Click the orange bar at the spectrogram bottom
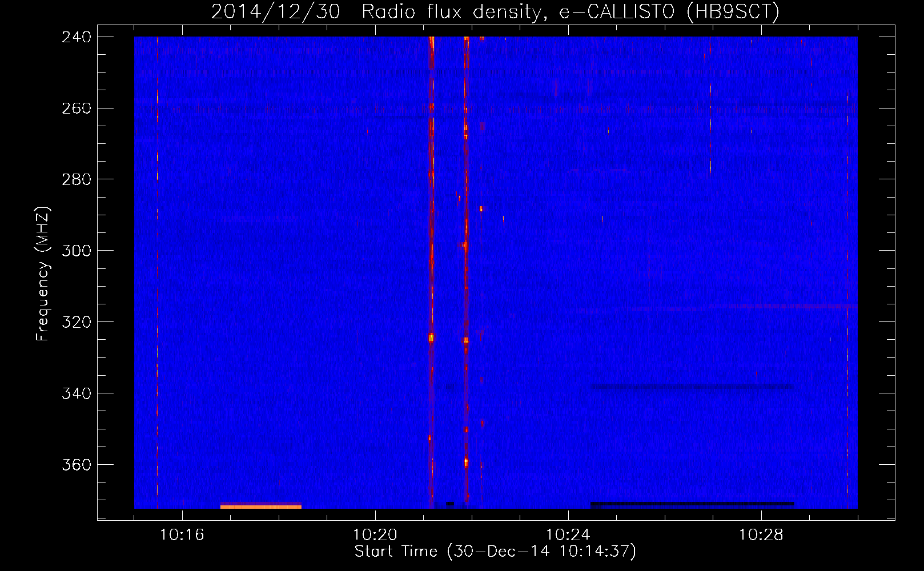The width and height of the screenshot is (924, 571). pyautogui.click(x=261, y=506)
